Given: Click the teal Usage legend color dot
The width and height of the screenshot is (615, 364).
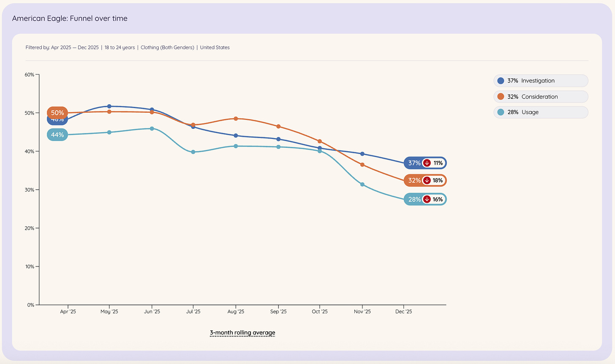Looking at the screenshot, I should [x=501, y=112].
